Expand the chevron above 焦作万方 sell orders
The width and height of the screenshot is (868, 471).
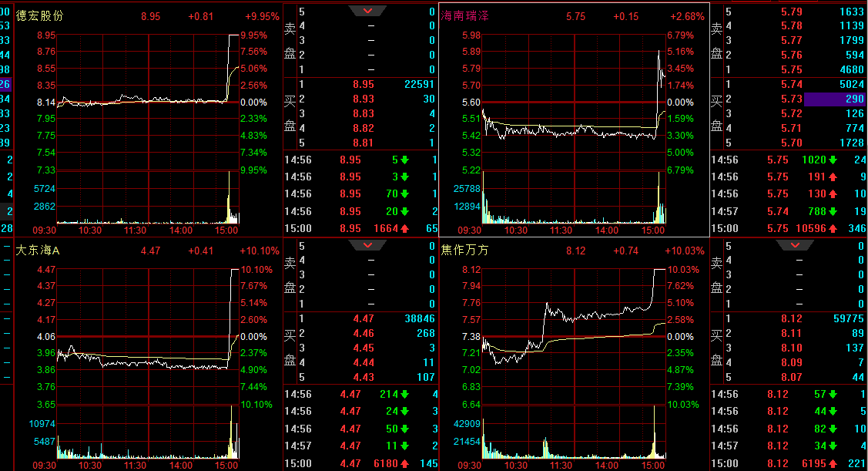click(x=795, y=245)
